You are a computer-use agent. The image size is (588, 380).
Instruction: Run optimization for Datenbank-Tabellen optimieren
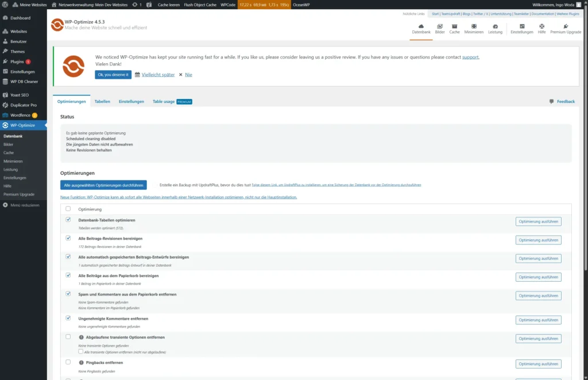(x=538, y=221)
